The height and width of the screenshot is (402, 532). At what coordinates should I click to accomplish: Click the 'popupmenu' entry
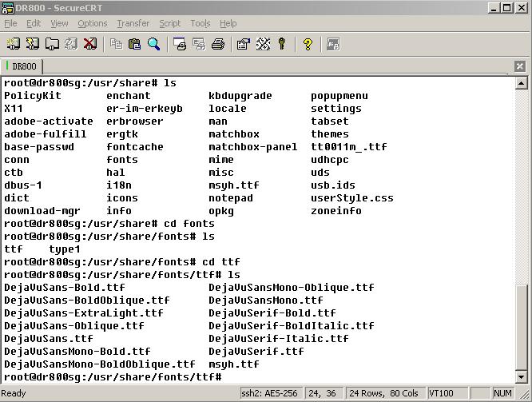pos(339,96)
